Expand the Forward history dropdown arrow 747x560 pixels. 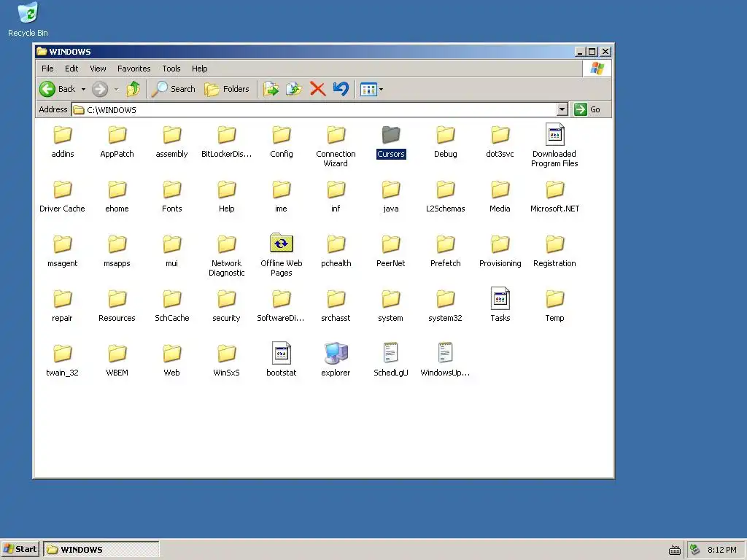click(116, 89)
